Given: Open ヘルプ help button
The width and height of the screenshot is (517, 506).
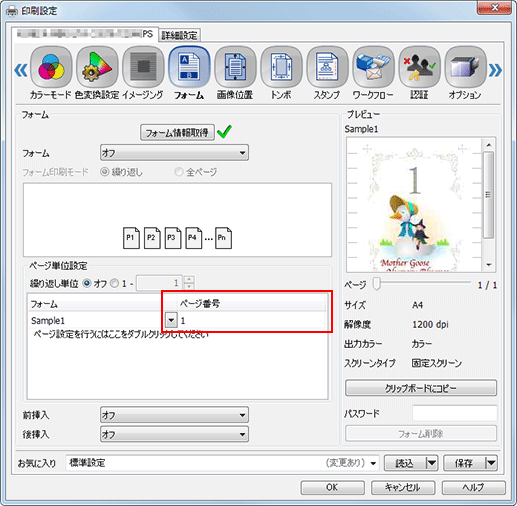Looking at the screenshot, I should point(474,487).
